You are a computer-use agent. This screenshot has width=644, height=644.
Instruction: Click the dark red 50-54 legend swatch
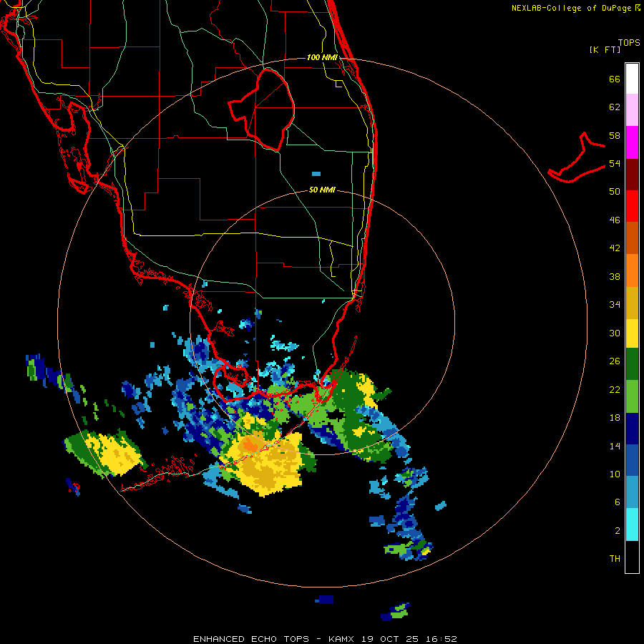pos(632,174)
